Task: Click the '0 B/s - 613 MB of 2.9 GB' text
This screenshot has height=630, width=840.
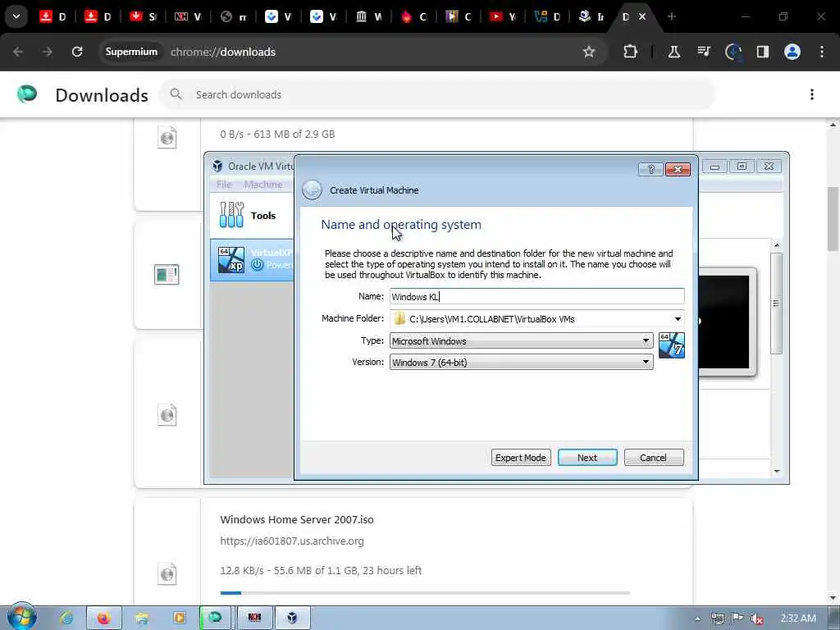Action: [x=277, y=134]
